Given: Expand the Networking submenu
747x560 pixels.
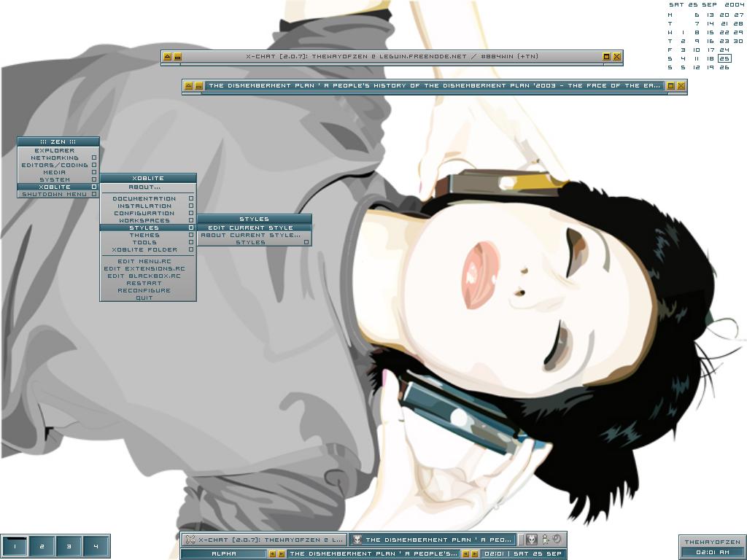Looking at the screenshot, I should 58,157.
